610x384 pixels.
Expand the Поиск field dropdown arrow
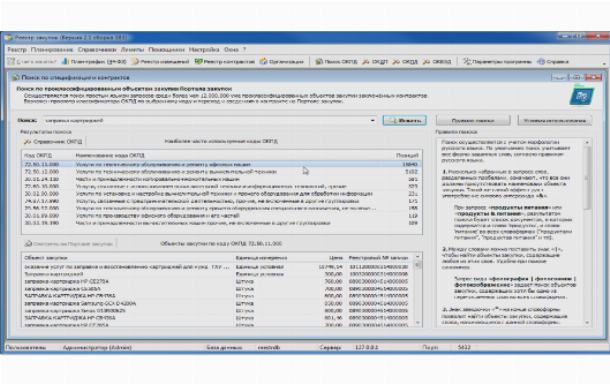tap(372, 121)
